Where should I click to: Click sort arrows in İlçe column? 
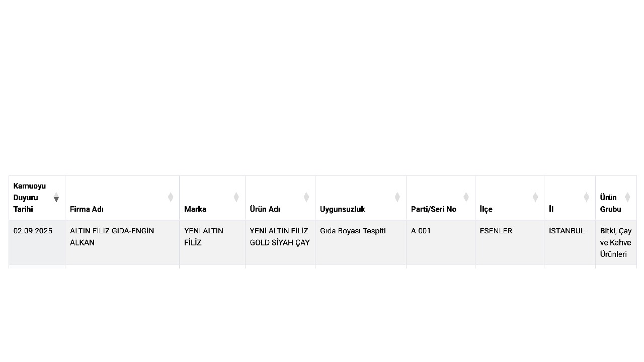tap(535, 197)
